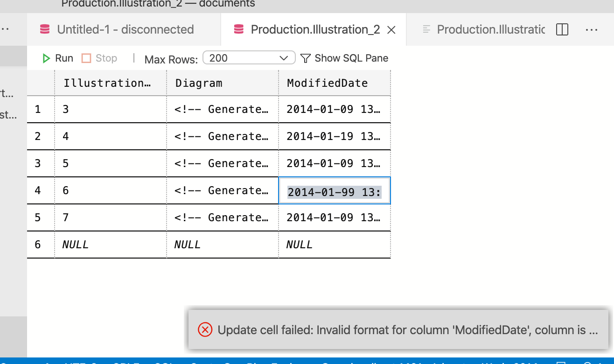The image size is (614, 364).
Task: Click the split editor icon
Action: point(563,29)
